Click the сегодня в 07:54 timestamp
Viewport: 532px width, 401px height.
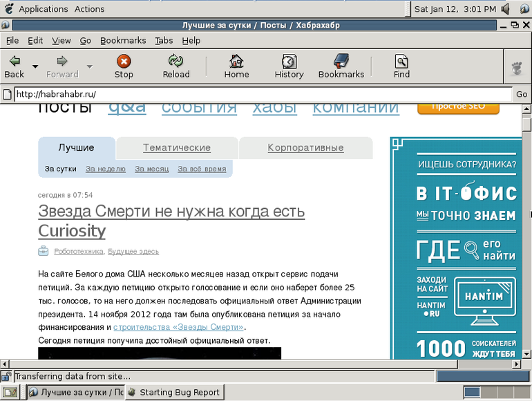coord(66,195)
